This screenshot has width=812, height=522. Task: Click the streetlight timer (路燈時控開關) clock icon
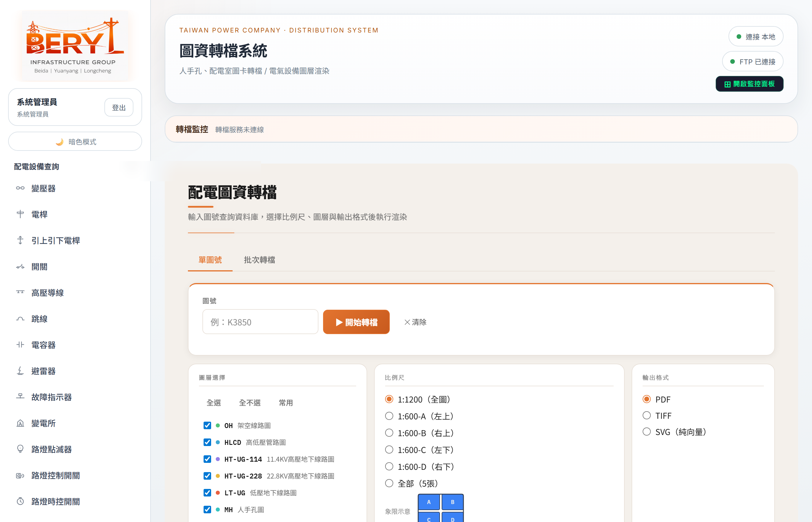[20, 501]
